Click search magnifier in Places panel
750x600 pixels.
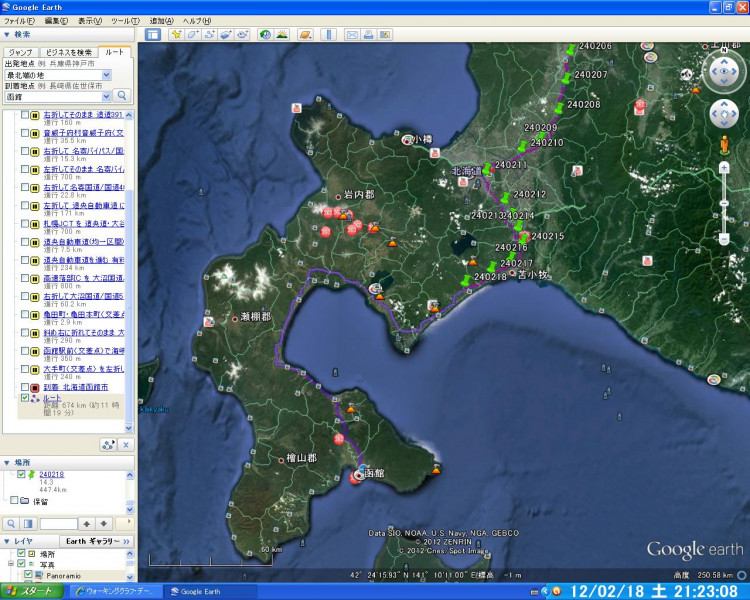click(11, 523)
